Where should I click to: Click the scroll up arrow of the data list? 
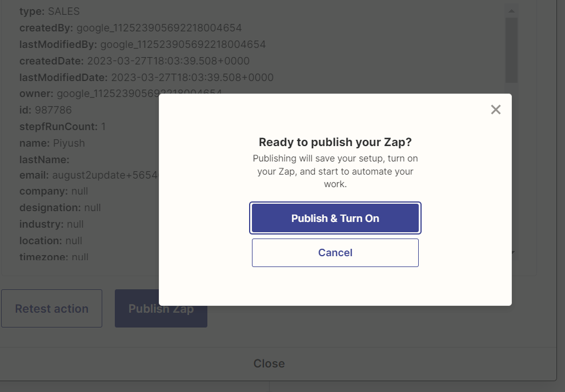(x=511, y=11)
